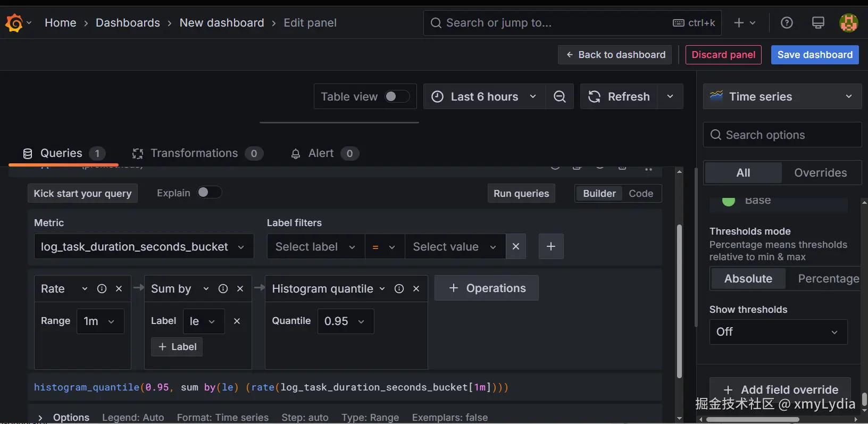Open the help question mark icon
The height and width of the screenshot is (424, 868).
(x=787, y=22)
